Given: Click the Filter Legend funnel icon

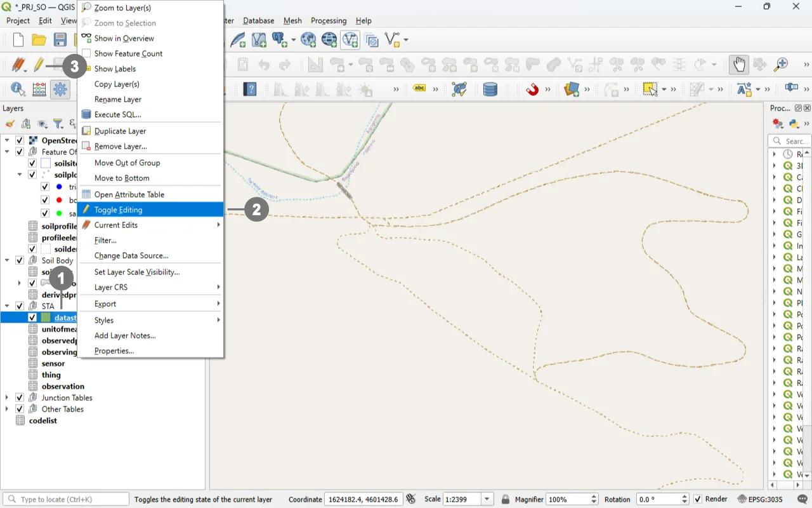Looking at the screenshot, I should point(58,124).
